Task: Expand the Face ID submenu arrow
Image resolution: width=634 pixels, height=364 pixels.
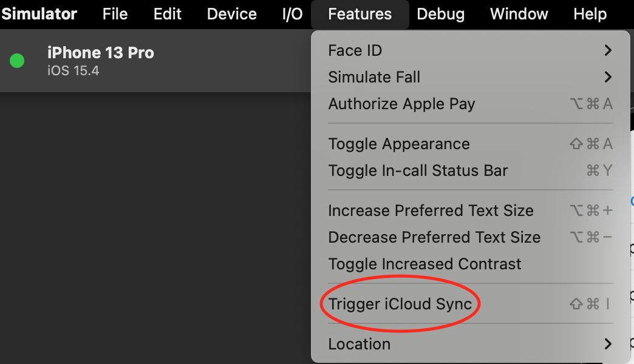Action: coord(608,51)
